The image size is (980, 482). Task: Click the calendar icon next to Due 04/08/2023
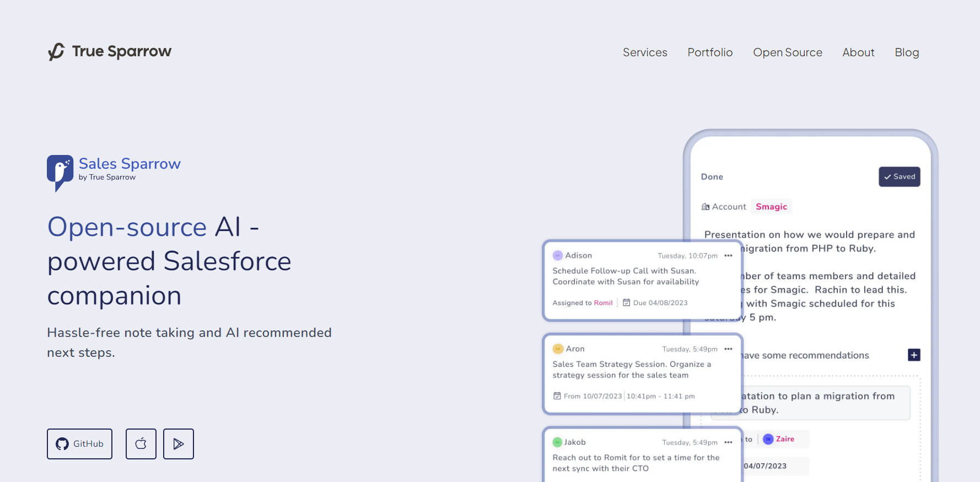coord(626,303)
